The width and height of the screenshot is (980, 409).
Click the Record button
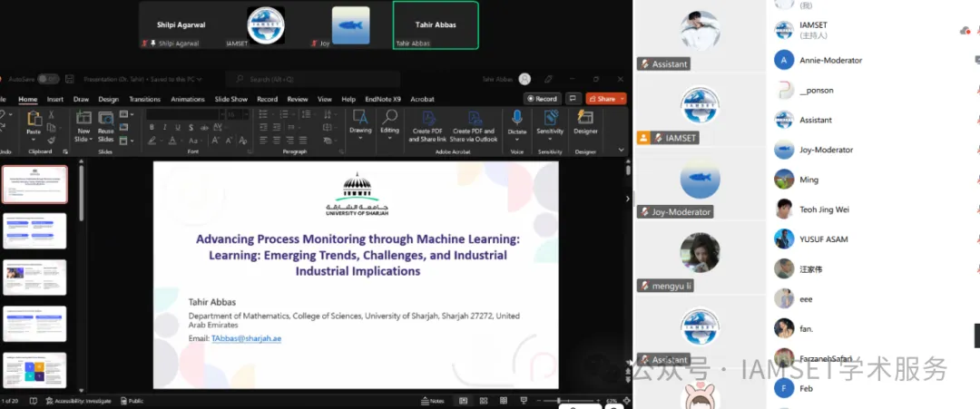click(541, 99)
